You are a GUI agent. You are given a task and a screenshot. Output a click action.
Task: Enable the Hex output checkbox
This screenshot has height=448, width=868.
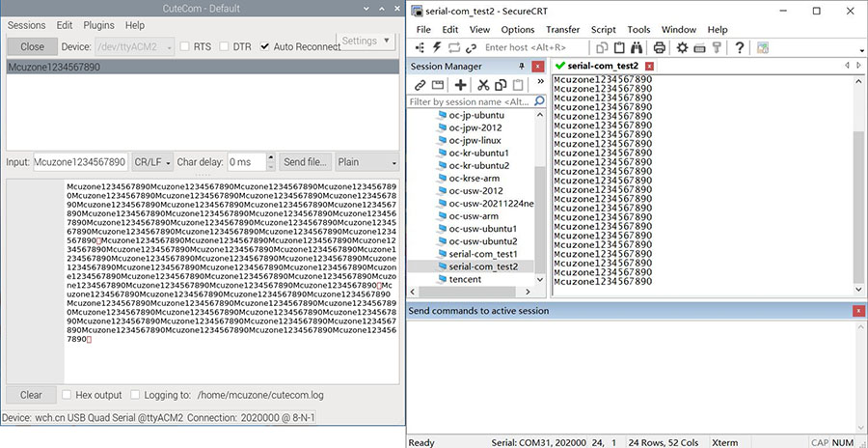[67, 395]
